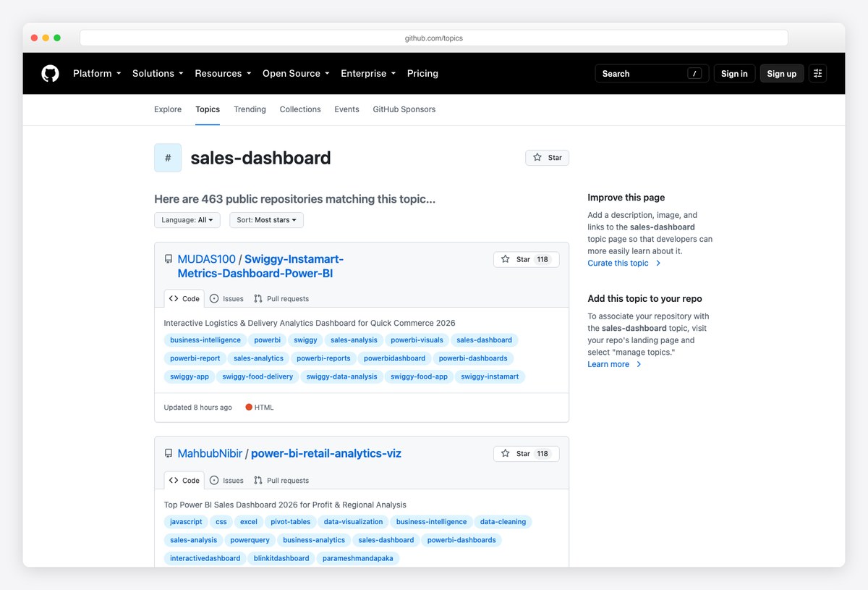Image resolution: width=868 pixels, height=590 pixels.
Task: Open Issues for power-bi-retail-analytics-viz
Action: [226, 480]
